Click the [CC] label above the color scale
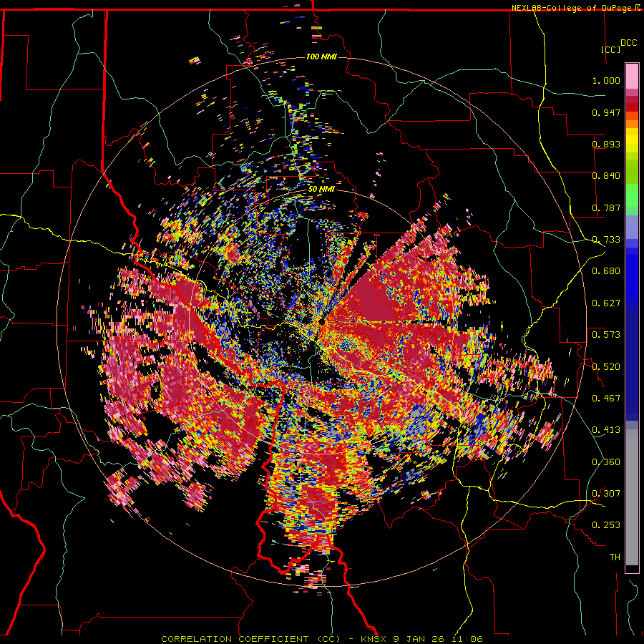Image resolution: width=644 pixels, height=644 pixels. coord(611,49)
